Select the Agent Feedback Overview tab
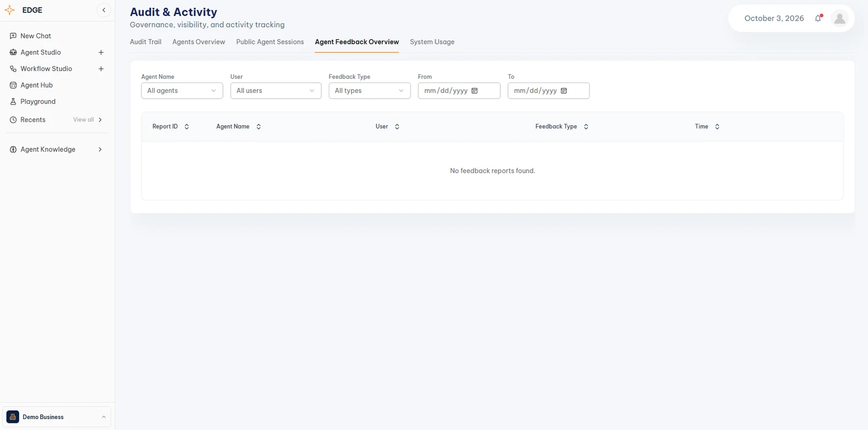The height and width of the screenshot is (430, 868). pos(356,42)
